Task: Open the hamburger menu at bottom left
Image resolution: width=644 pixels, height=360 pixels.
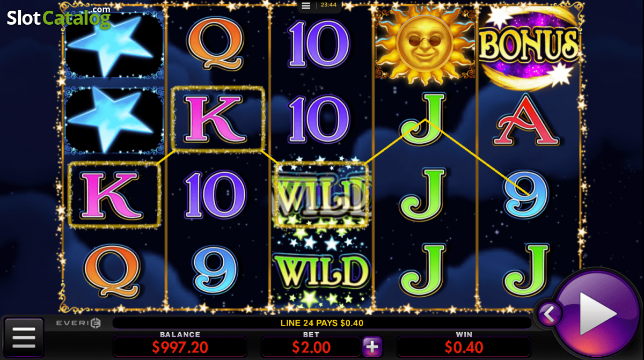Action: (24, 338)
